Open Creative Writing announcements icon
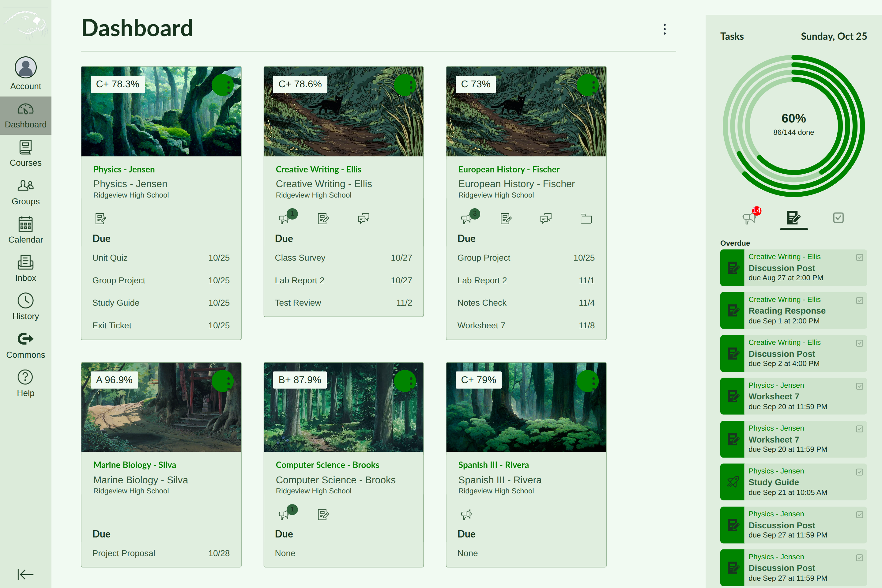The width and height of the screenshot is (882, 588). pyautogui.click(x=284, y=218)
